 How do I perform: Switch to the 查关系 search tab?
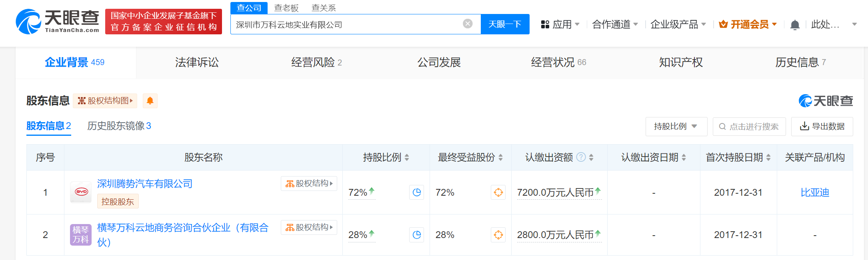click(324, 8)
